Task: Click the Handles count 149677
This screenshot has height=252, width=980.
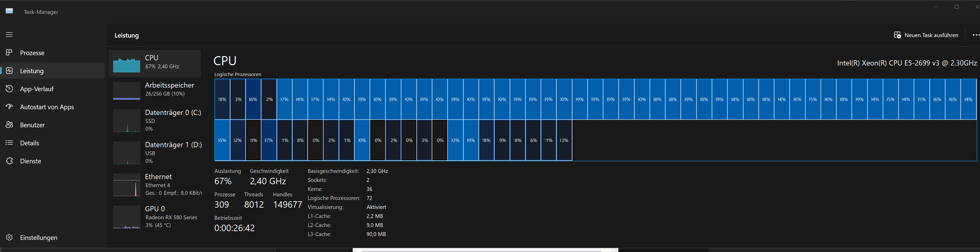Action: coord(288,205)
